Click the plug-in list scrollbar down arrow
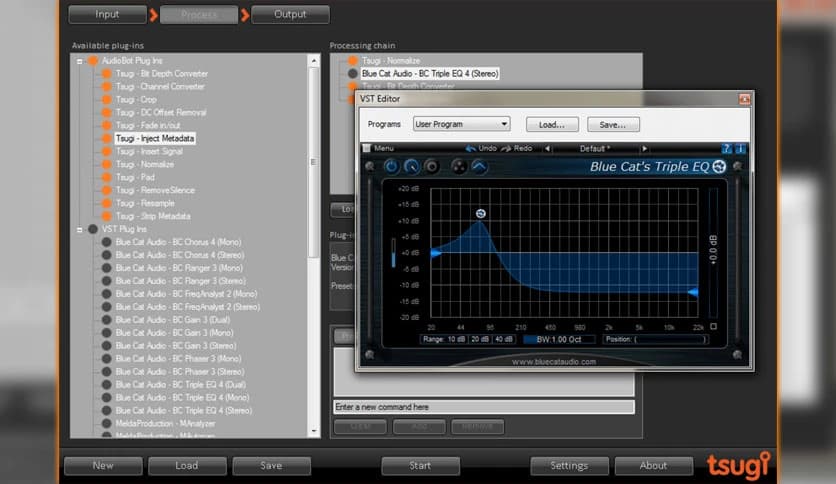The height and width of the screenshot is (484, 836). [x=314, y=431]
